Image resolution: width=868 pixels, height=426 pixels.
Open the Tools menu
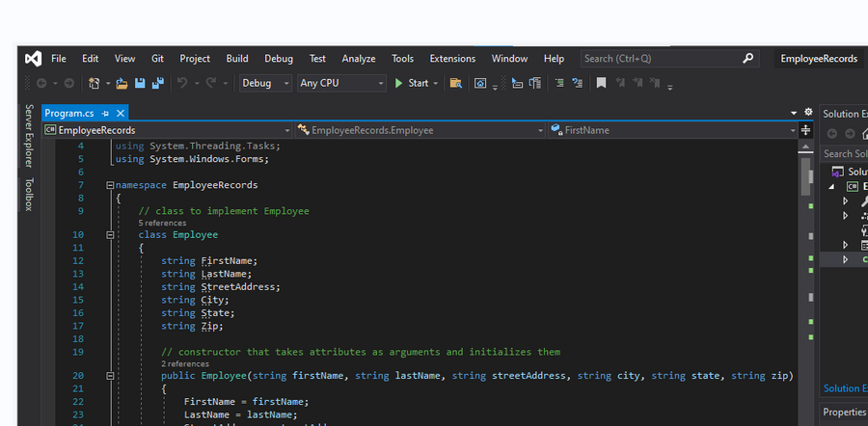tap(402, 59)
